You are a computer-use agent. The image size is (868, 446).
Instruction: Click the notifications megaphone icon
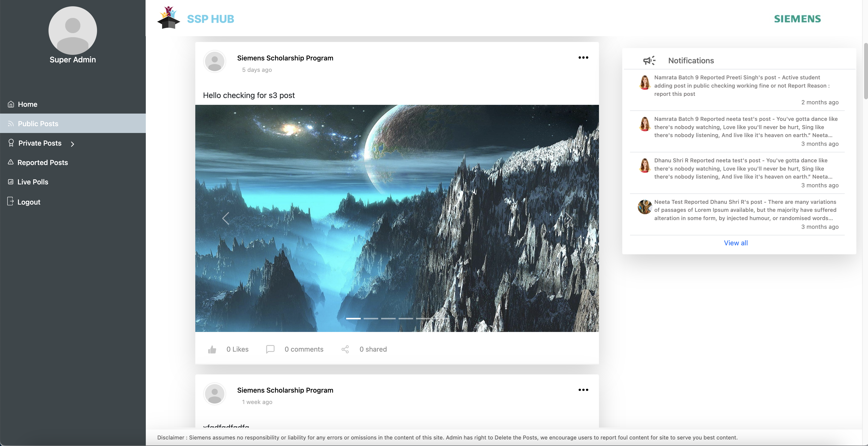coord(649,60)
